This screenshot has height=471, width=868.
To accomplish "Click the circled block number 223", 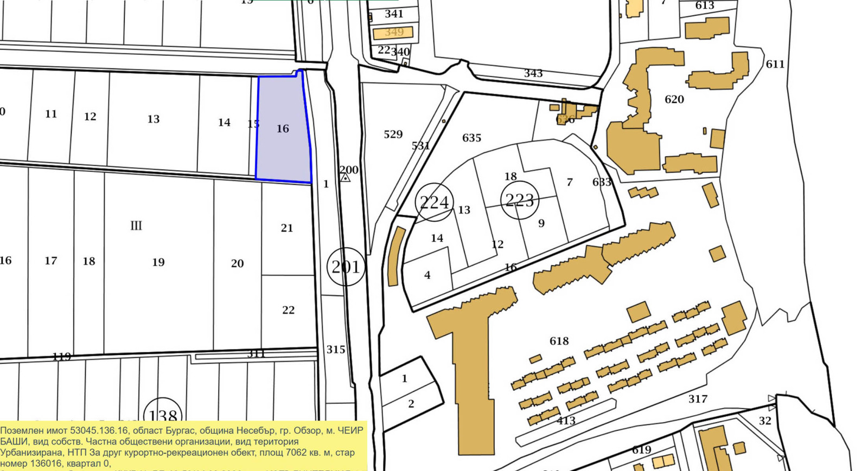I will [x=519, y=201].
